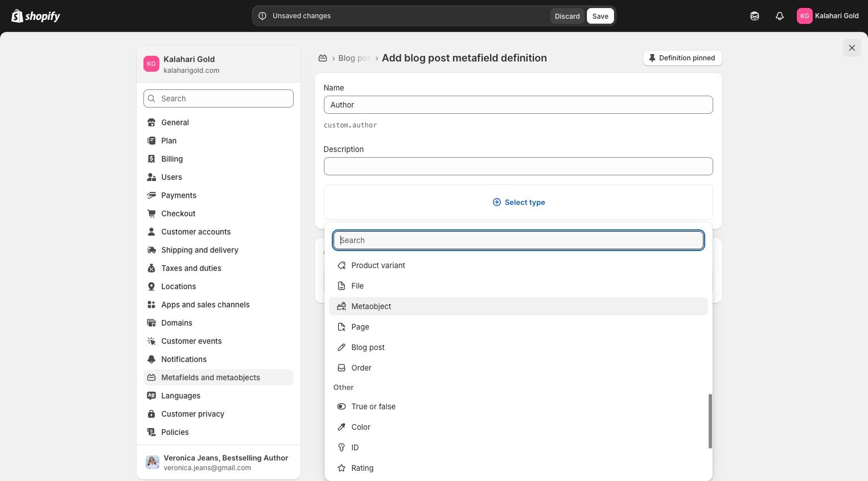Click the type list vertical scrollbar

(710, 421)
